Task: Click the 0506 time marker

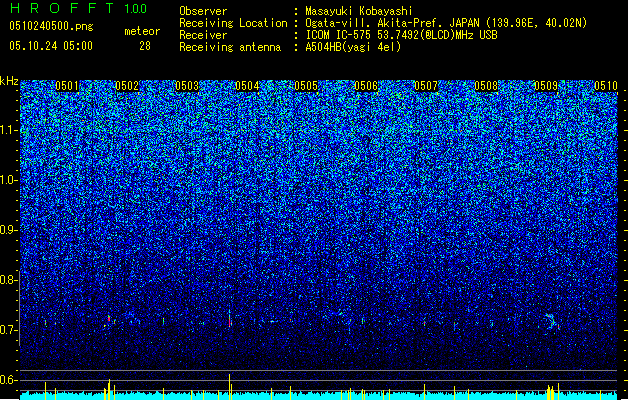Action: pos(366,86)
